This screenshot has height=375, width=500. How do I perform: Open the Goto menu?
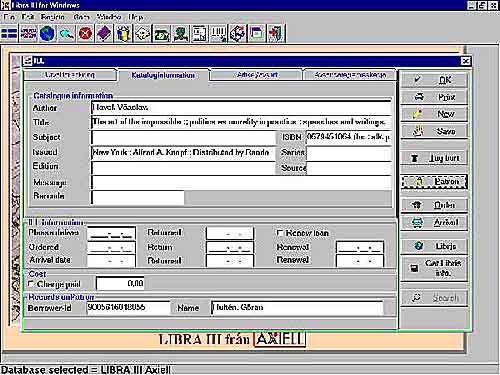pyautogui.click(x=81, y=17)
